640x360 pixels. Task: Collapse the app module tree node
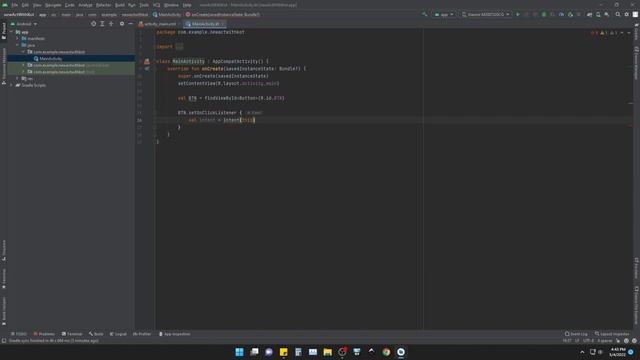point(11,32)
